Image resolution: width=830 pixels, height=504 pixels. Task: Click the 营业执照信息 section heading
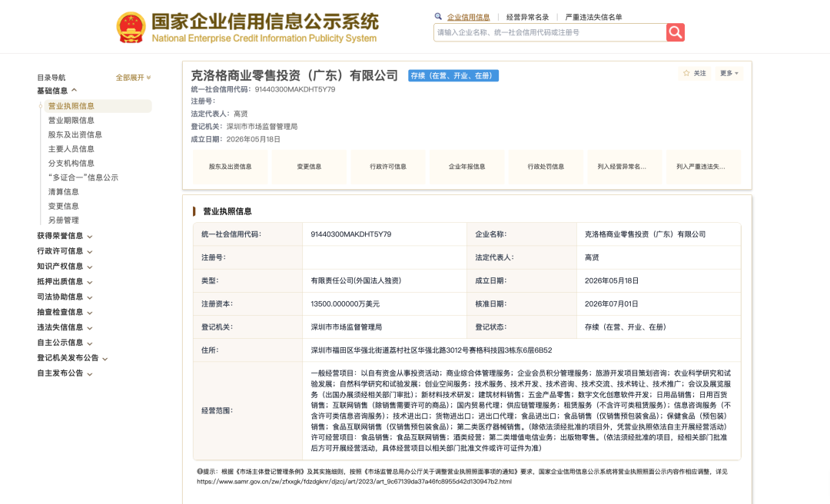click(227, 211)
